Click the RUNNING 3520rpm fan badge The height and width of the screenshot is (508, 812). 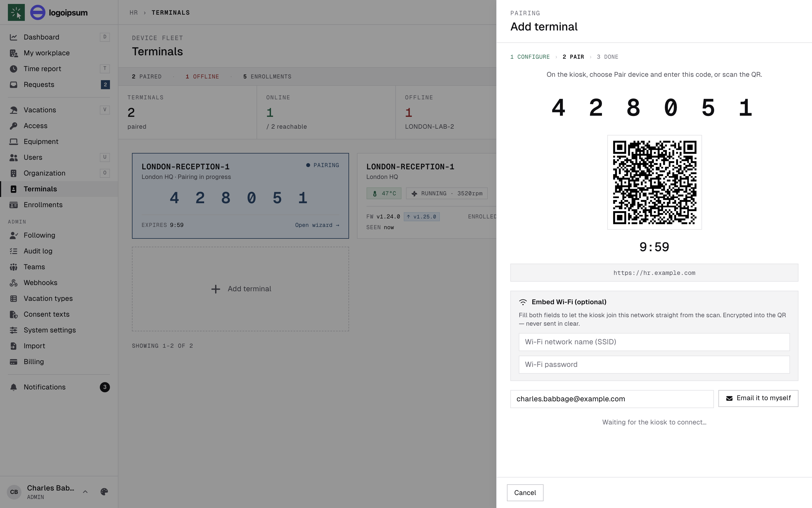coord(447,194)
